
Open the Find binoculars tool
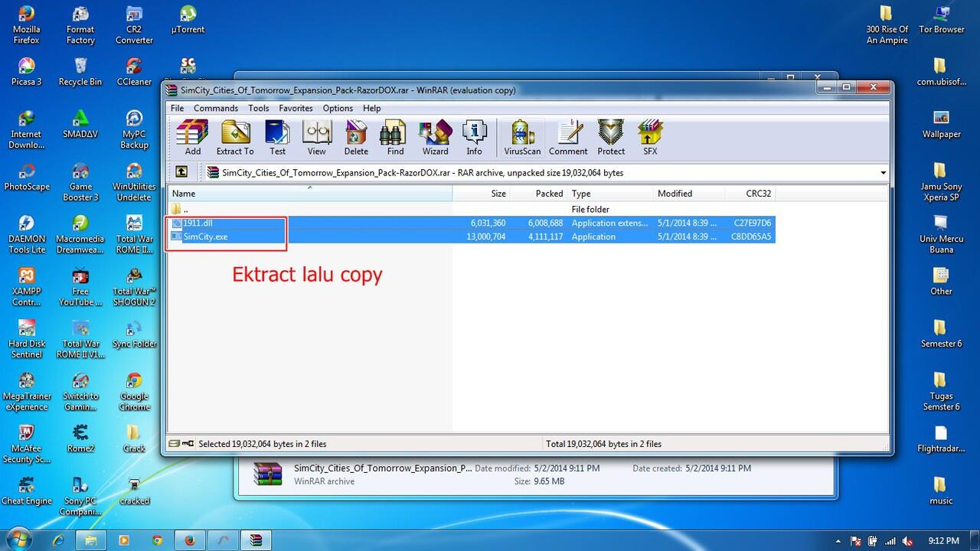(395, 138)
